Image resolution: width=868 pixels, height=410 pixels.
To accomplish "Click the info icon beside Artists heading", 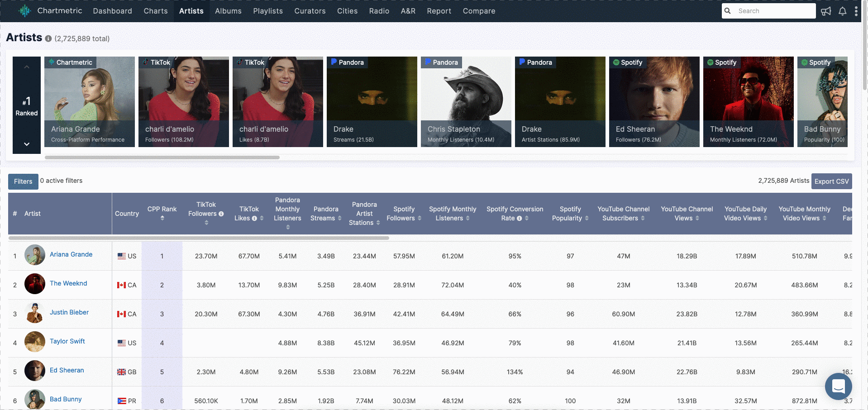I will 48,39.
